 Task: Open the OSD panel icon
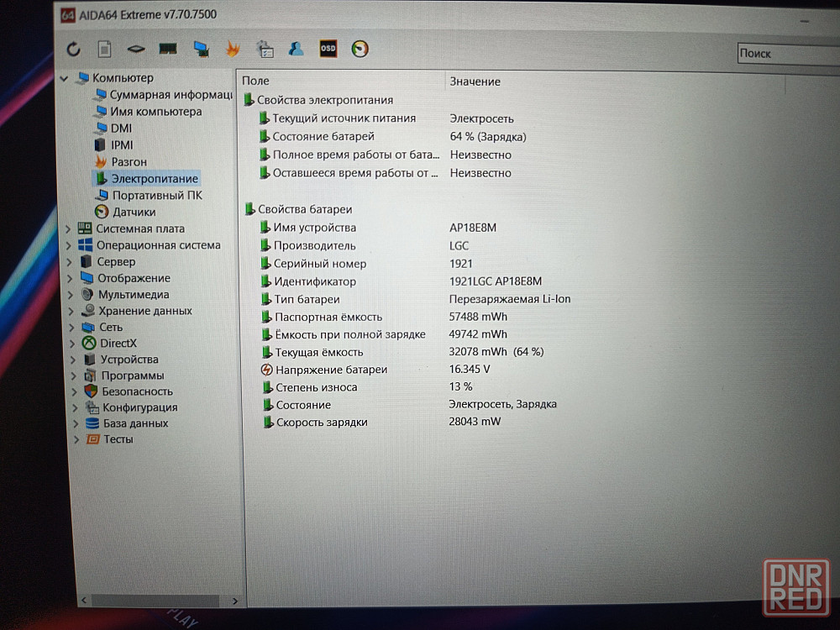coord(328,49)
